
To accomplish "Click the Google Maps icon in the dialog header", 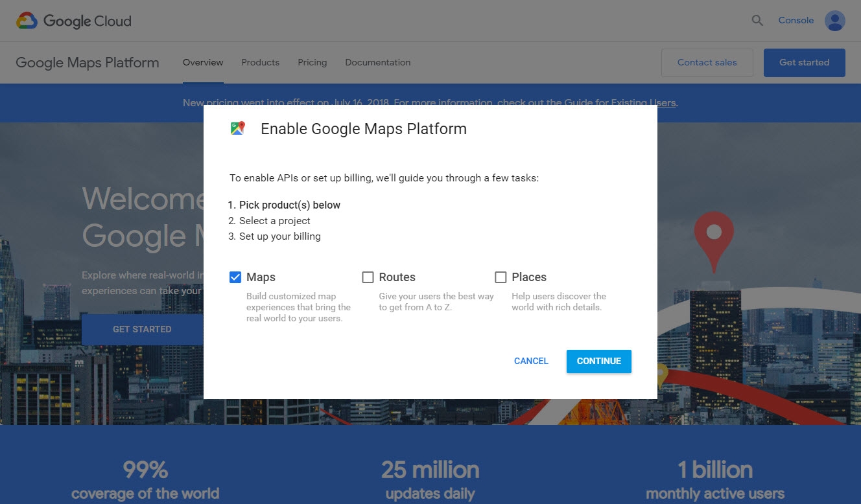I will pos(238,128).
